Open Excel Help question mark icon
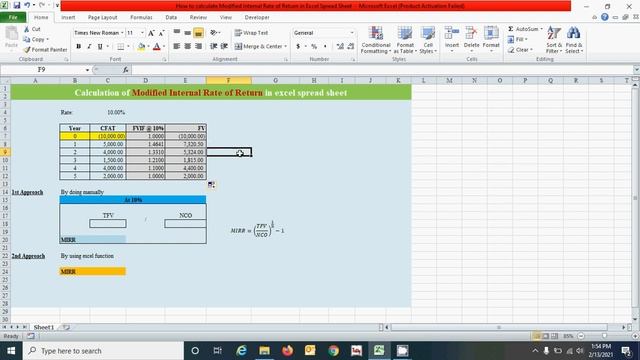The height and width of the screenshot is (360, 640). tap(604, 17)
